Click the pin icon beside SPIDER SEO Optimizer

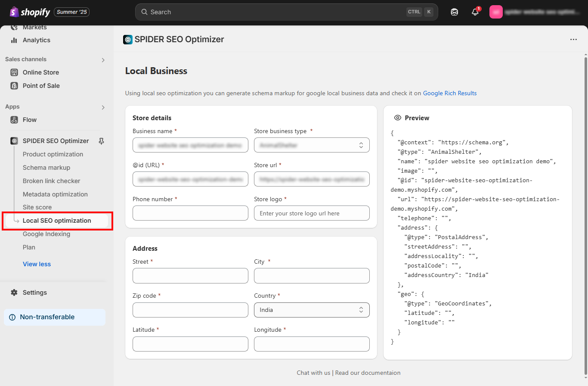(102, 141)
